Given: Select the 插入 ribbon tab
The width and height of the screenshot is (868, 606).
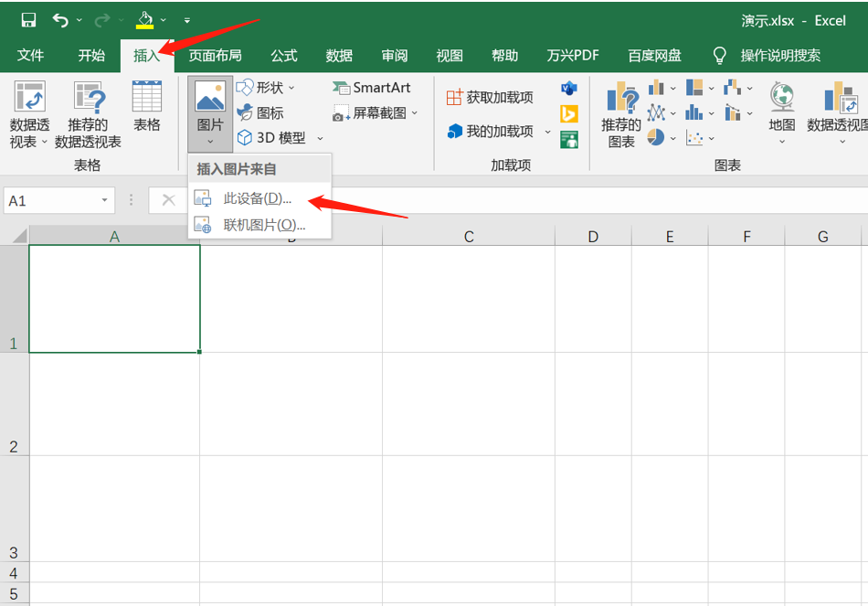Looking at the screenshot, I should 147,56.
